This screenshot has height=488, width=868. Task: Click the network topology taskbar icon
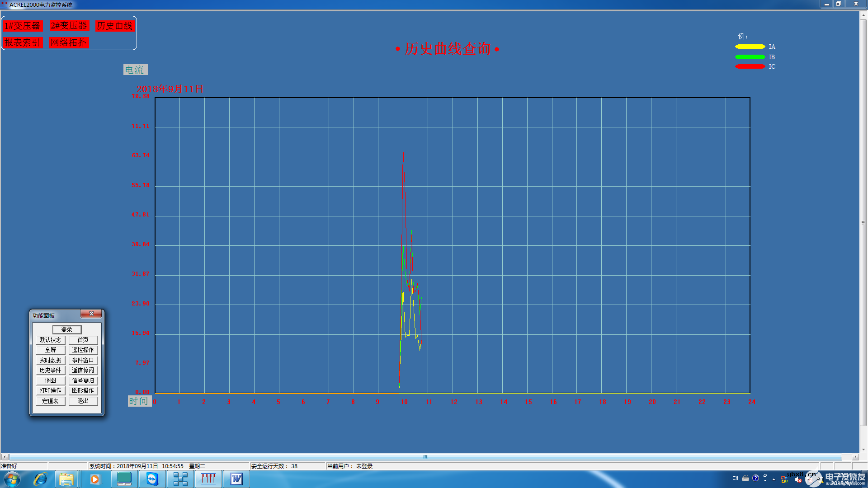180,479
